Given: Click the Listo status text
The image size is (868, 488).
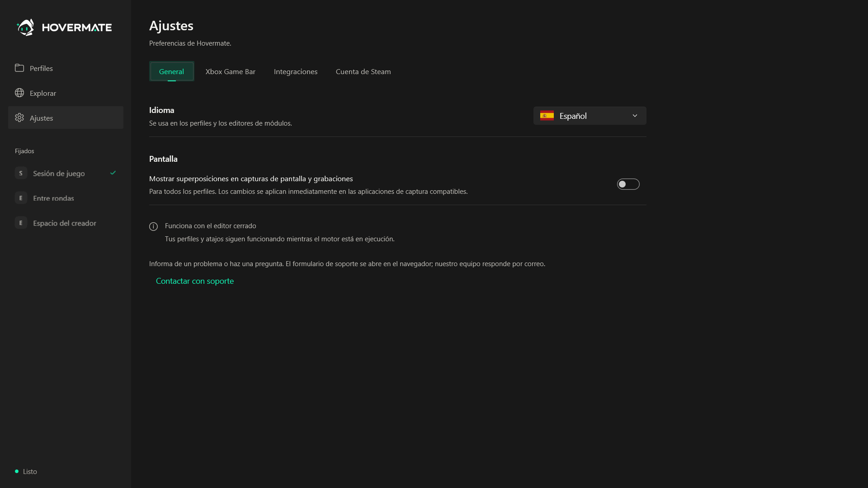Looking at the screenshot, I should [x=30, y=471].
